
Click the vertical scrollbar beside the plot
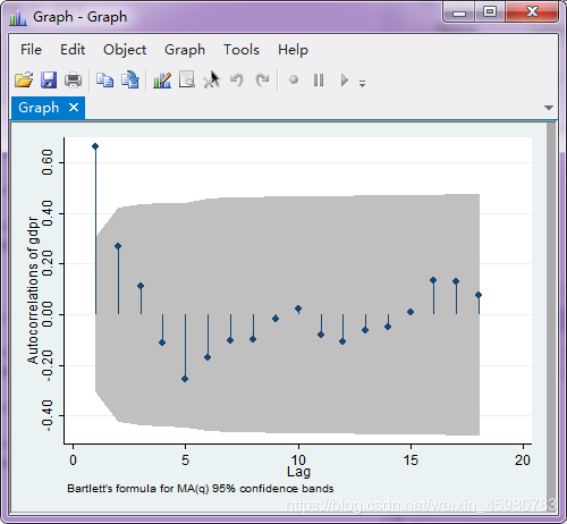[551, 316]
